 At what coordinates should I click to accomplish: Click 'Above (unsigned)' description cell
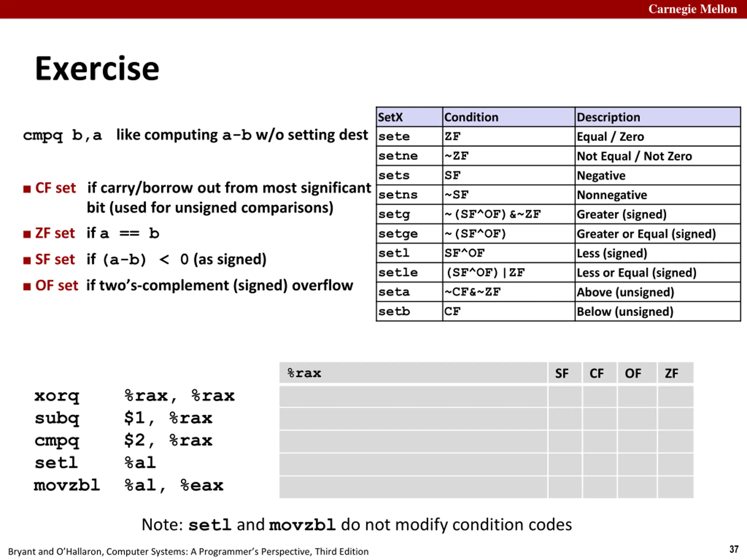point(657,292)
